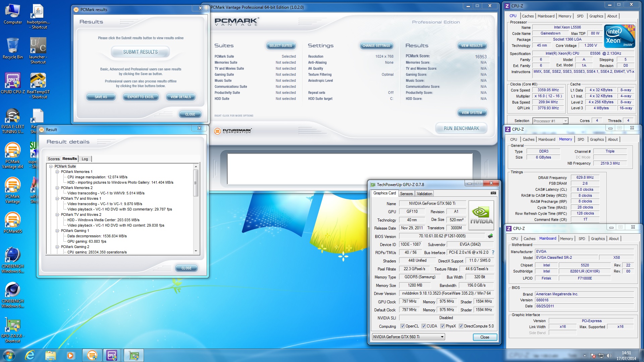Open the hwbotprime shortcut icon
The width and height of the screenshot is (644, 362).
click(x=38, y=17)
